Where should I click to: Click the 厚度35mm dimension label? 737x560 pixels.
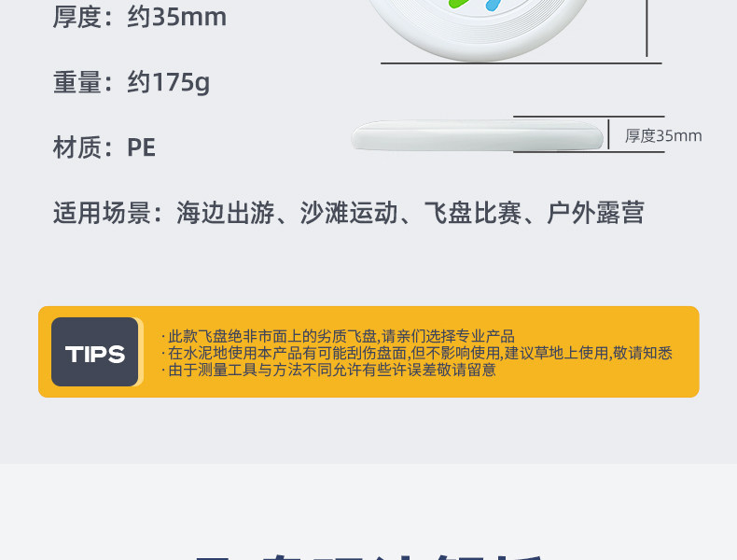click(x=662, y=136)
